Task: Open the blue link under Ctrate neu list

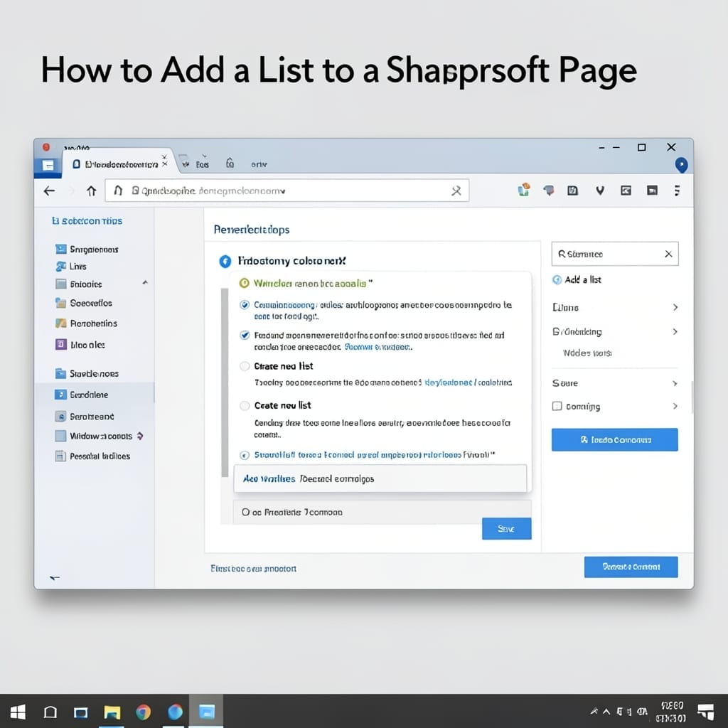Action: click(468, 382)
